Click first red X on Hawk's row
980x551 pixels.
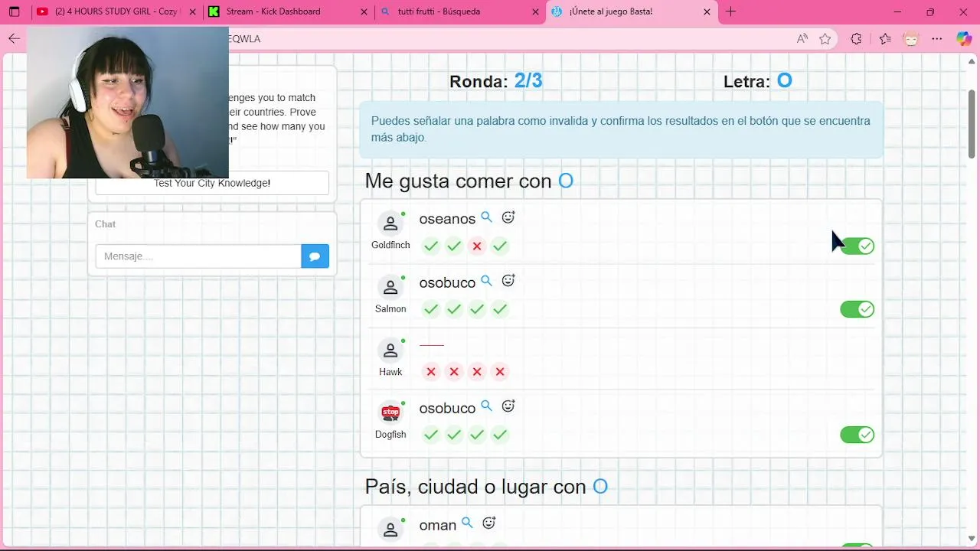click(431, 371)
